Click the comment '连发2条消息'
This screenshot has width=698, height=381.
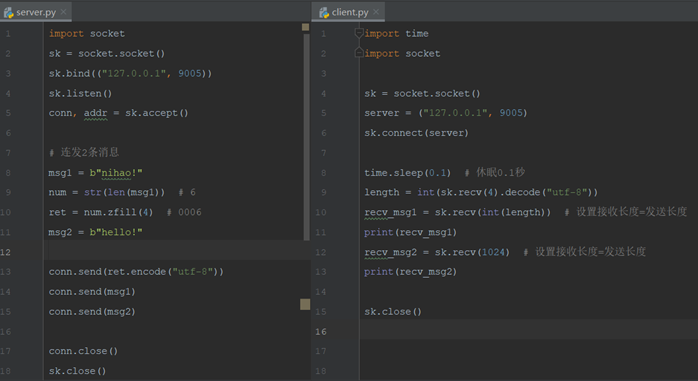click(x=89, y=152)
